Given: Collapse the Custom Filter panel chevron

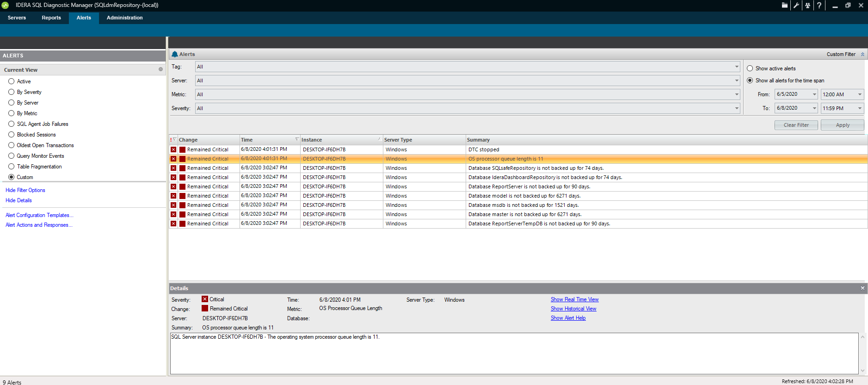Looking at the screenshot, I should click(x=862, y=54).
